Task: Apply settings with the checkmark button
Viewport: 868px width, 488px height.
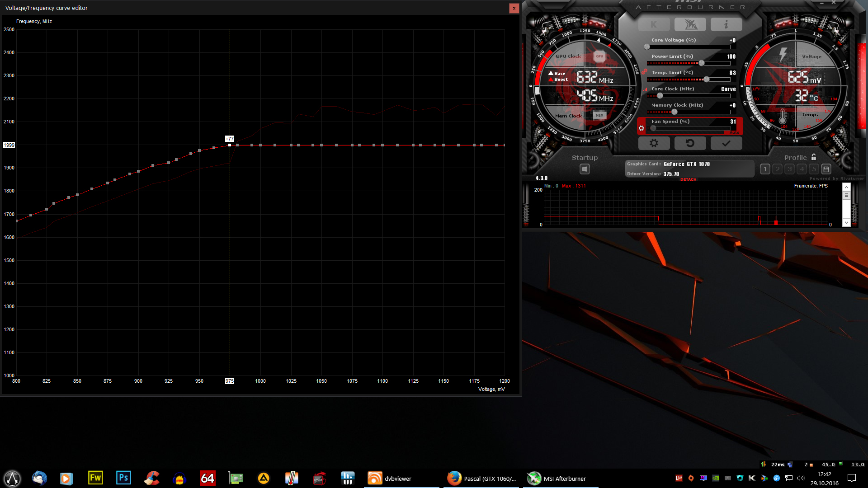Action: coord(726,143)
